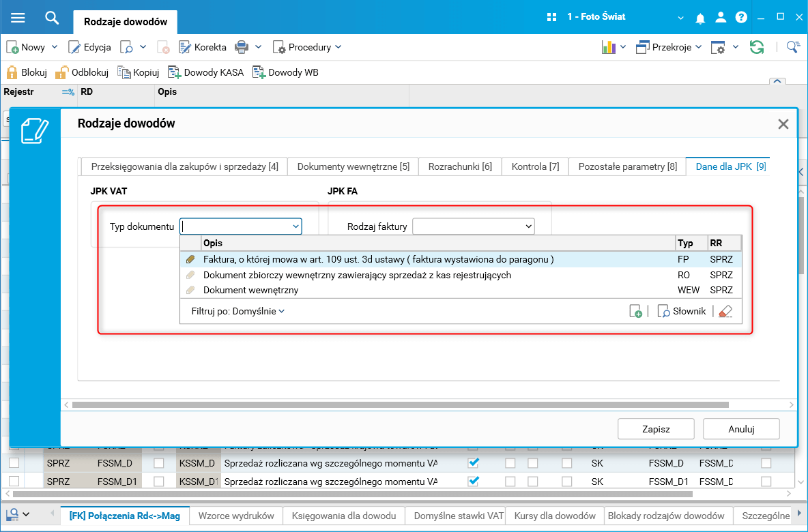The image size is (808, 532).
Task: Click the dialog horizontal scrollbar
Action: pos(400,404)
